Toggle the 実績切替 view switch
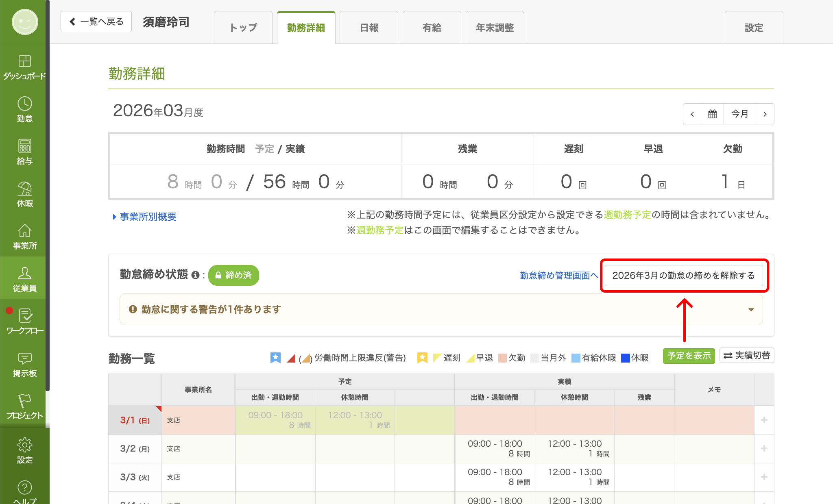The width and height of the screenshot is (833, 504). pos(746,356)
